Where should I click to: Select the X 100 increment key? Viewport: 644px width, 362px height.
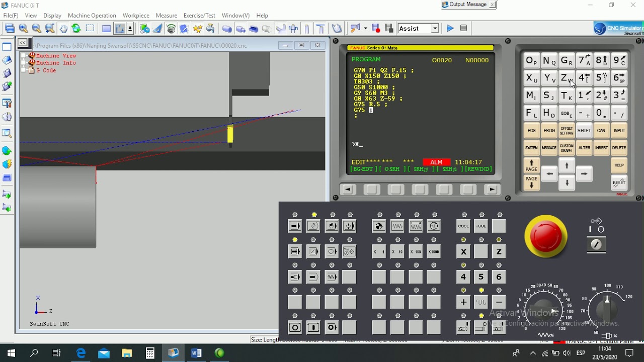click(416, 251)
